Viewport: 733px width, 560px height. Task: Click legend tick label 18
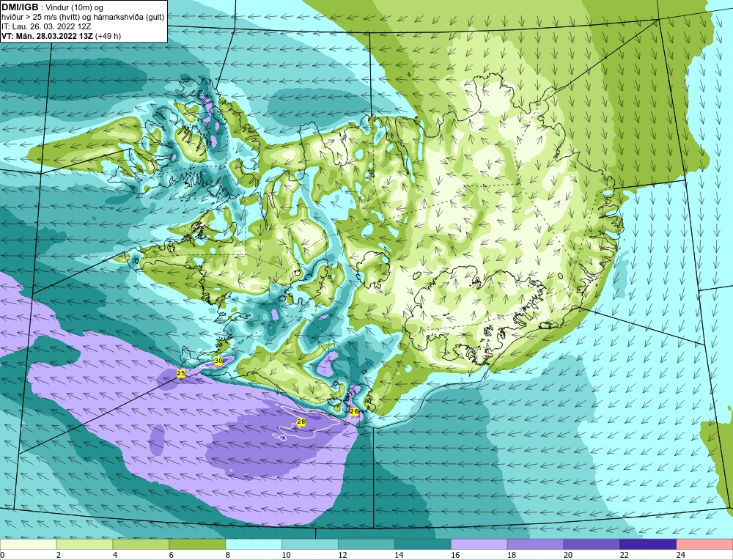tap(512, 555)
